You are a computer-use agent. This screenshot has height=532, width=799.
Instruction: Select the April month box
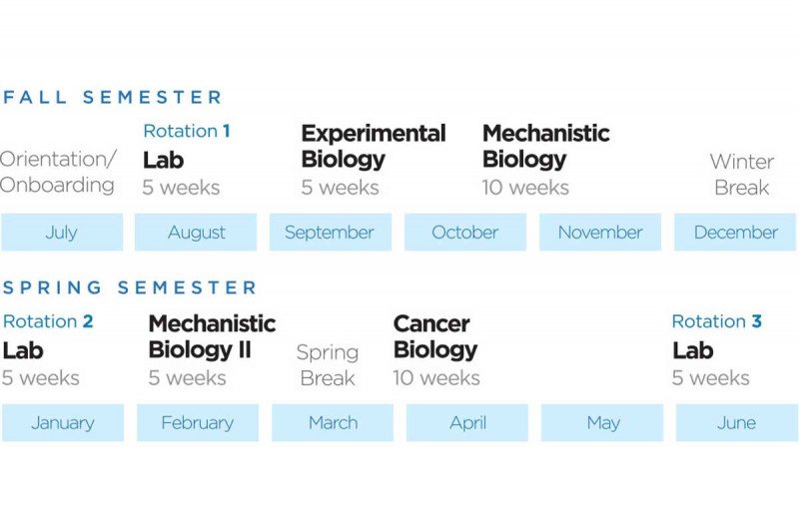(467, 423)
